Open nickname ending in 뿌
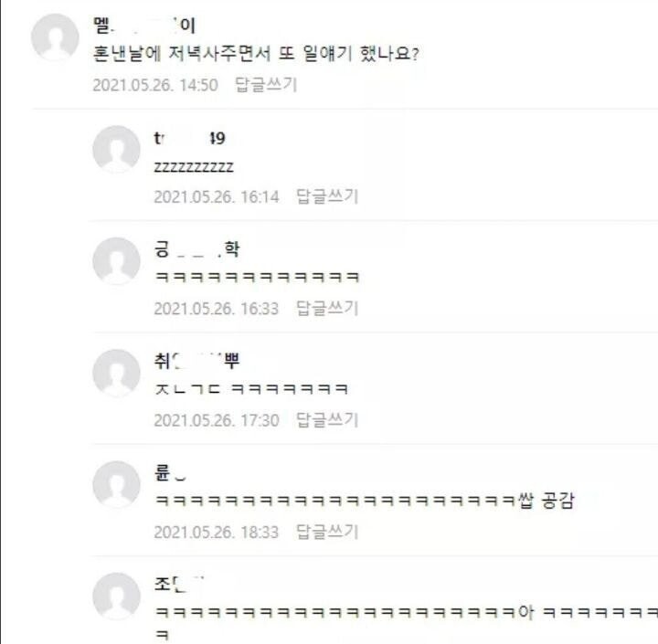 [196, 361]
